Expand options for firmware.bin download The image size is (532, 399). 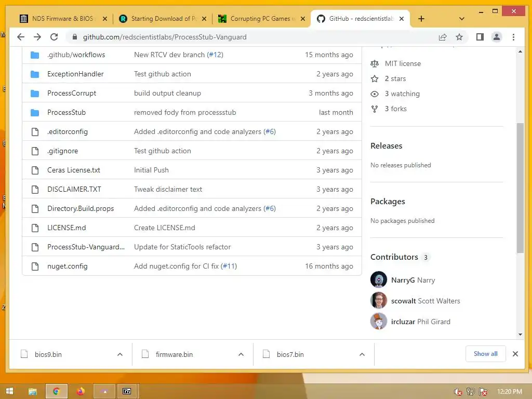point(241,354)
